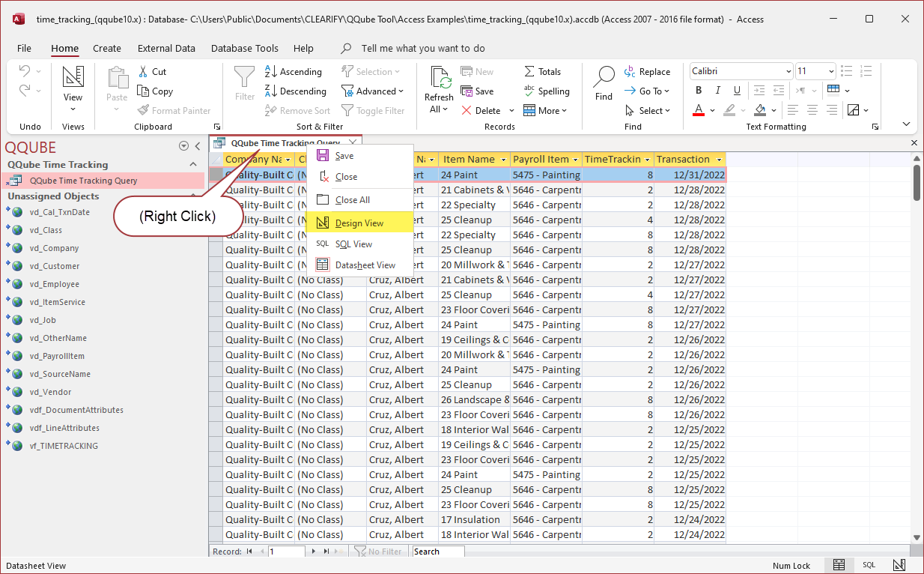Screen dimensions: 924x574
Task: Open More records dropdown
Action: (x=545, y=111)
